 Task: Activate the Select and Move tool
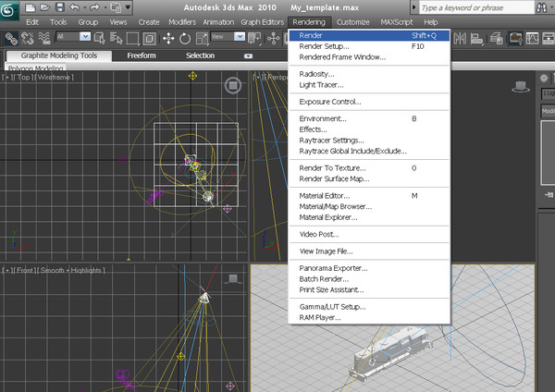[x=168, y=38]
